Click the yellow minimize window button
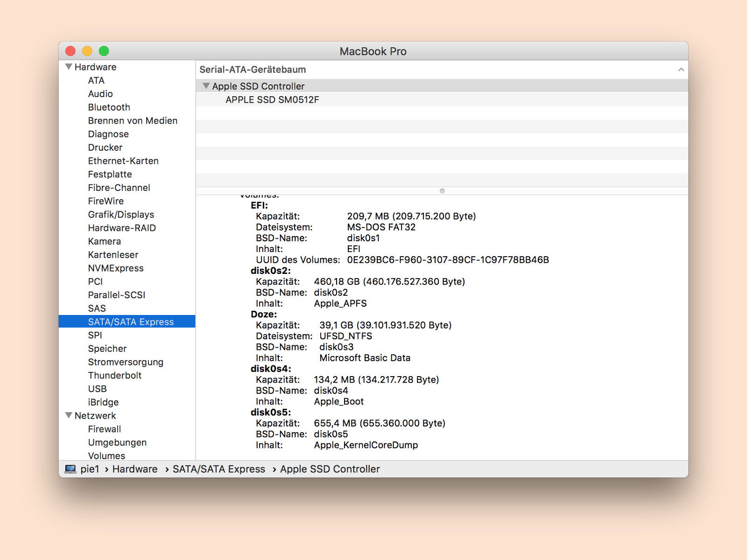The width and height of the screenshot is (747, 560). 87,51
